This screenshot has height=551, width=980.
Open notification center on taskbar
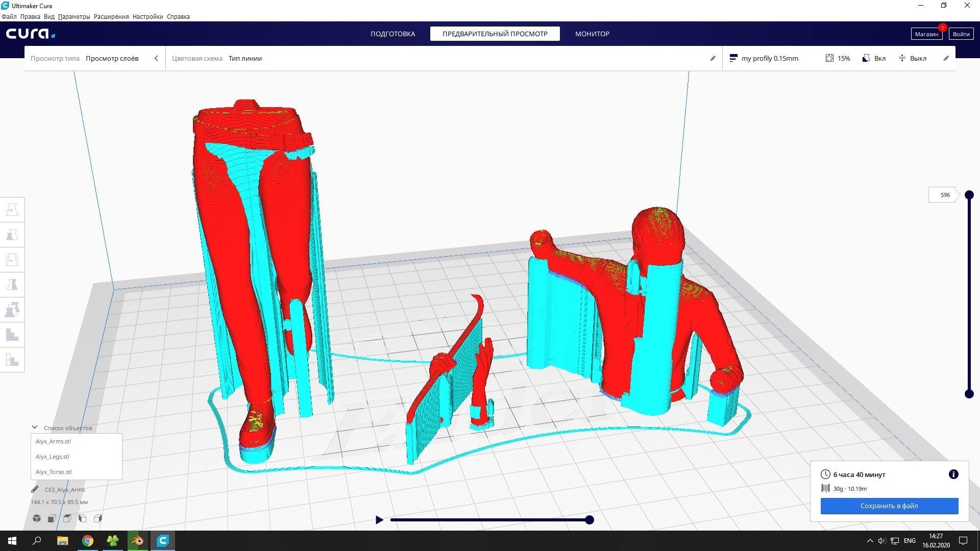963,541
